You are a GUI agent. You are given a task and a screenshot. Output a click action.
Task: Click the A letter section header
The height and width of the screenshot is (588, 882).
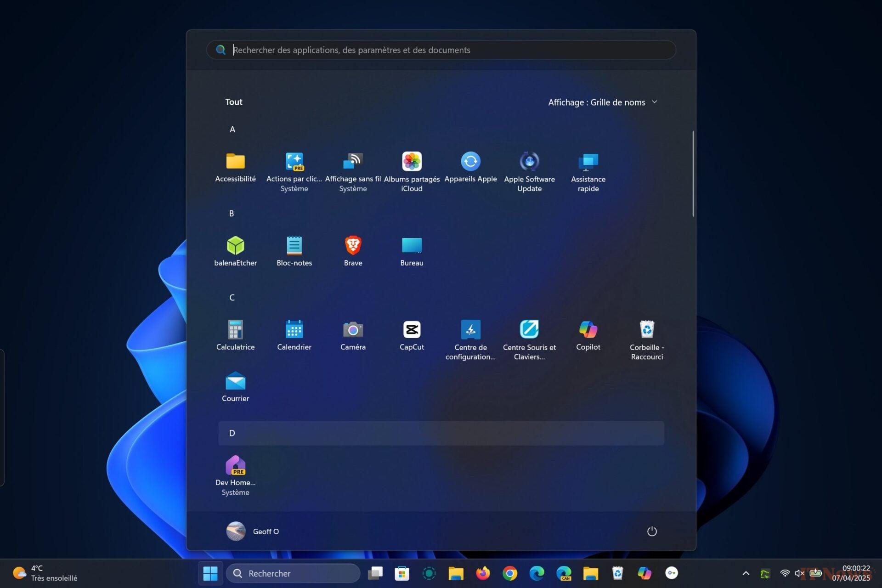click(232, 130)
